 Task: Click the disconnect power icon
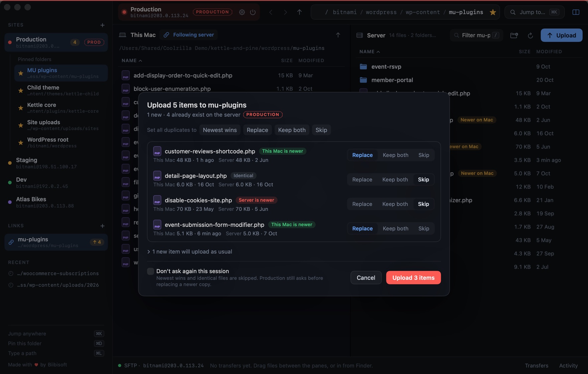pyautogui.click(x=253, y=12)
